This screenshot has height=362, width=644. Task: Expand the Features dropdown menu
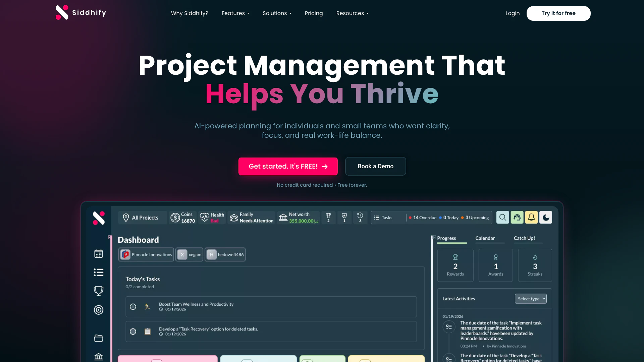click(235, 13)
